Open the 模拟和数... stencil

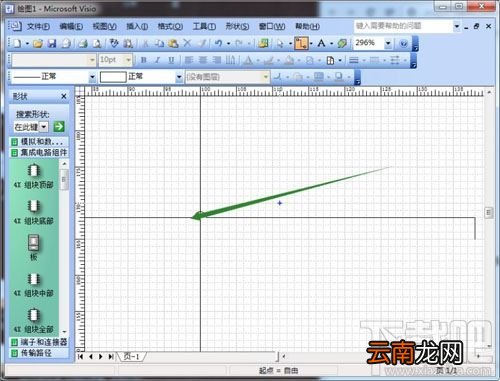39,142
